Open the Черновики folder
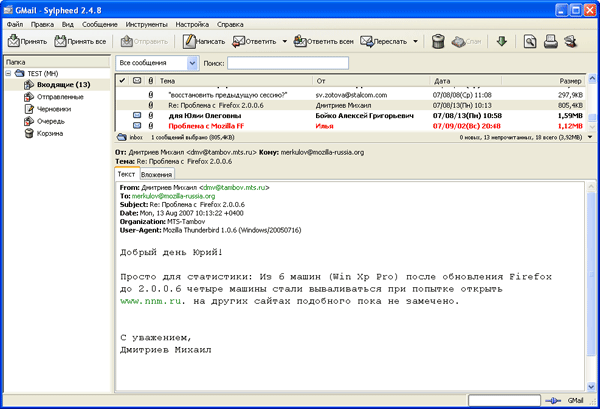 [x=54, y=109]
